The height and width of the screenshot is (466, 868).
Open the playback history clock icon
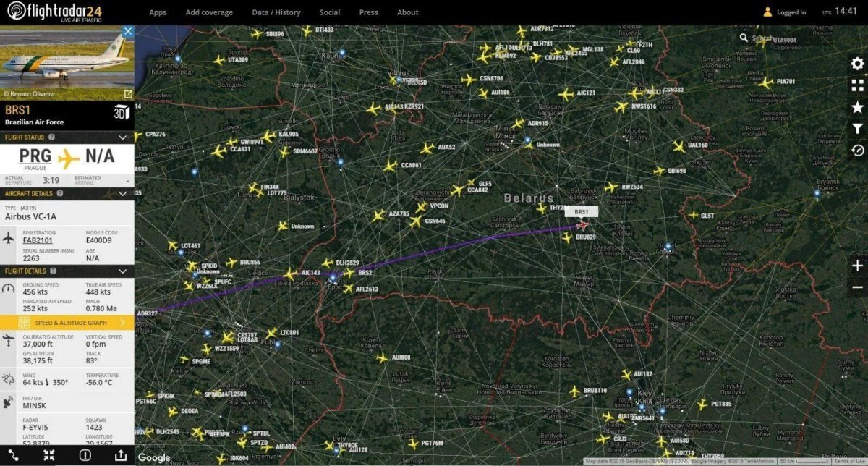(x=857, y=151)
